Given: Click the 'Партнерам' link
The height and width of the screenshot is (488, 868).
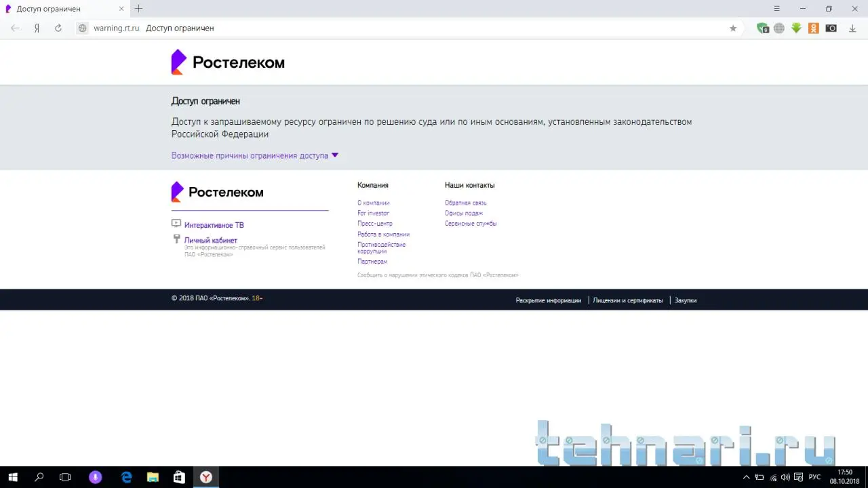Looking at the screenshot, I should coord(372,261).
